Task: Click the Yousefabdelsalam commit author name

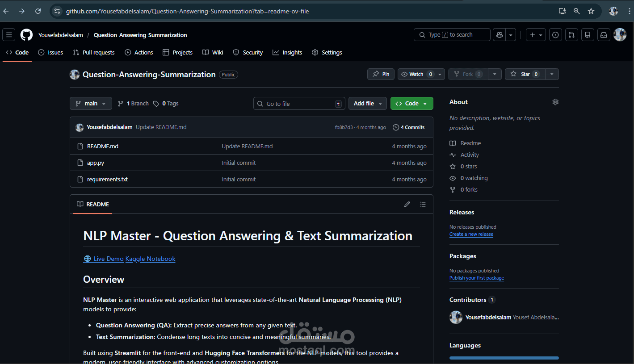Action: 109,127
